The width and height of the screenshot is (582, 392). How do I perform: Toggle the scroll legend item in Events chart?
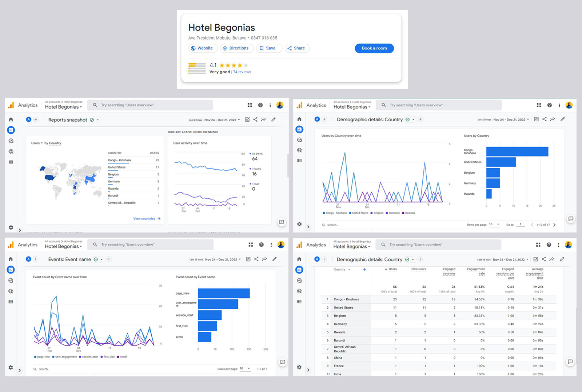point(122,357)
